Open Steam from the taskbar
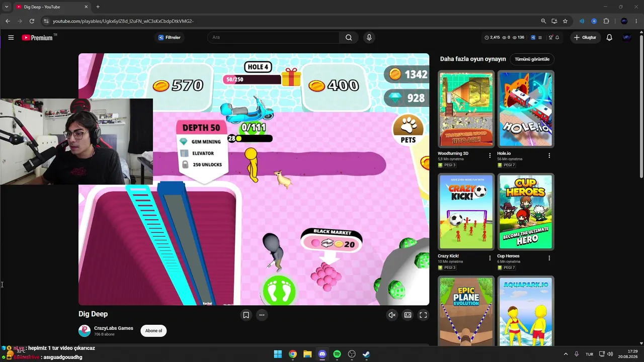 366,354
